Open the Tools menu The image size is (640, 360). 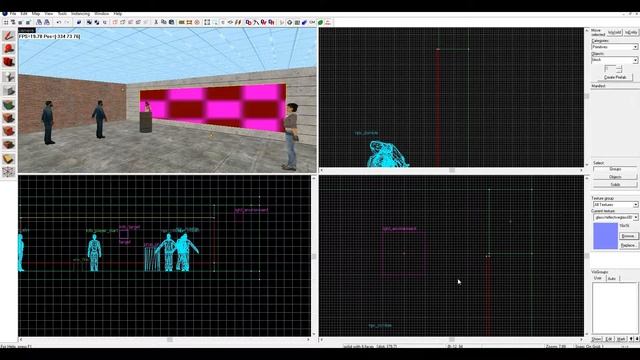click(62, 14)
